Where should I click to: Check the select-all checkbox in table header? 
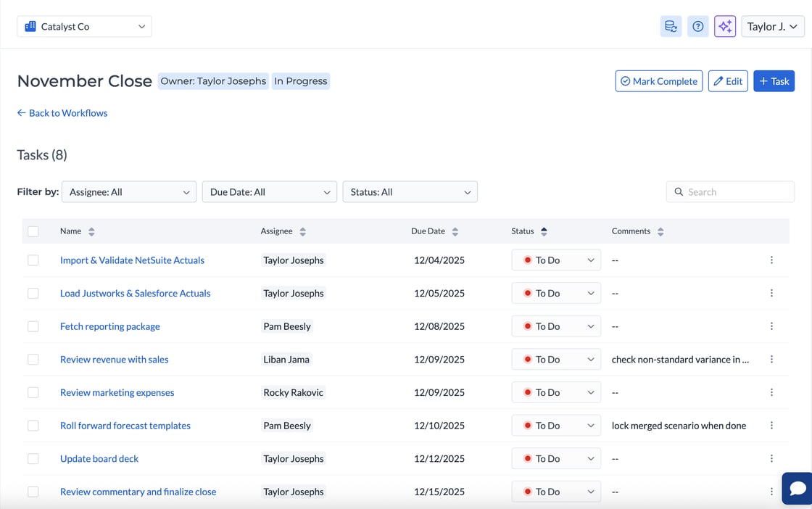pos(33,231)
